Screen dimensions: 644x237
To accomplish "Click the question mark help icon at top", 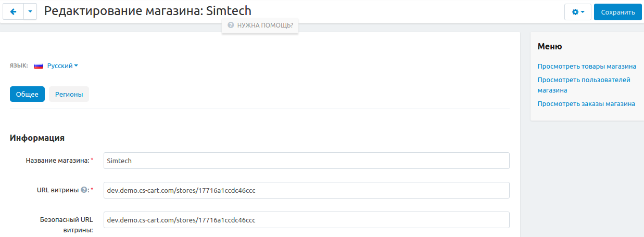I will point(231,24).
